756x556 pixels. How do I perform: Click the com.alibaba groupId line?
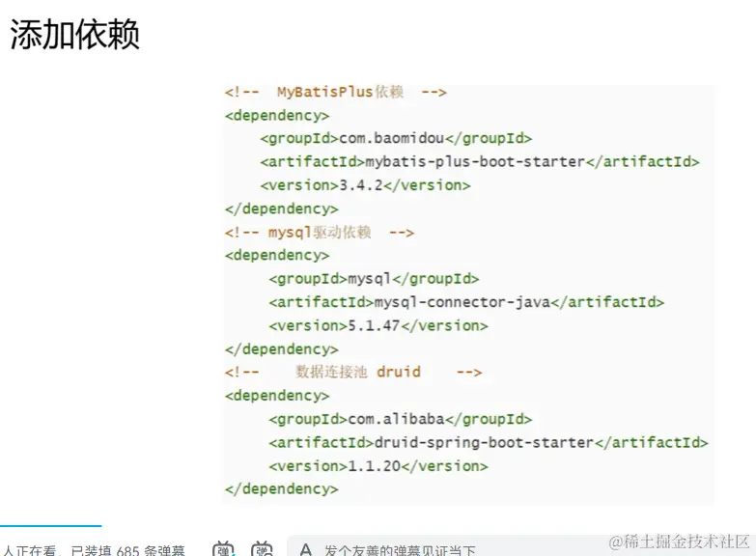click(400, 419)
